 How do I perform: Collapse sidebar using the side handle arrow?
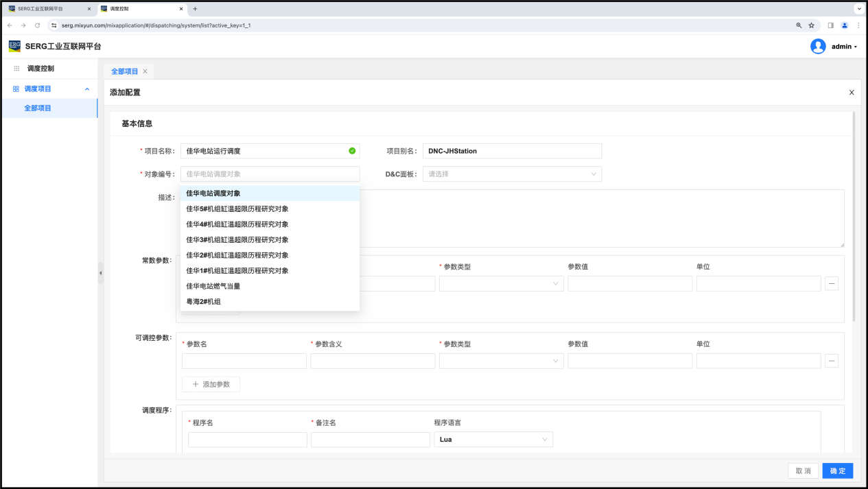click(x=101, y=273)
